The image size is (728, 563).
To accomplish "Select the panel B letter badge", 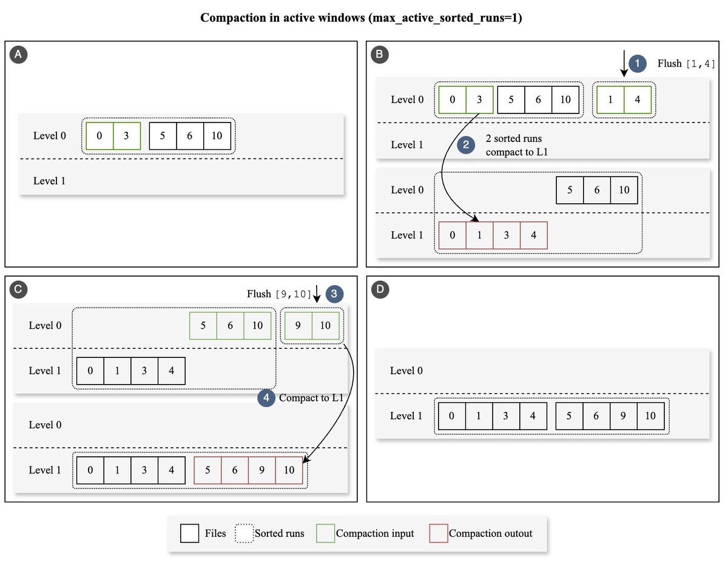I will (380, 54).
